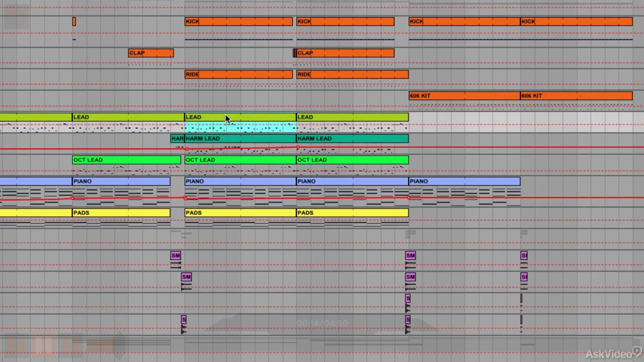Select the second labeled PIANO clip
This screenshot has width=644, height=362.
(240, 181)
